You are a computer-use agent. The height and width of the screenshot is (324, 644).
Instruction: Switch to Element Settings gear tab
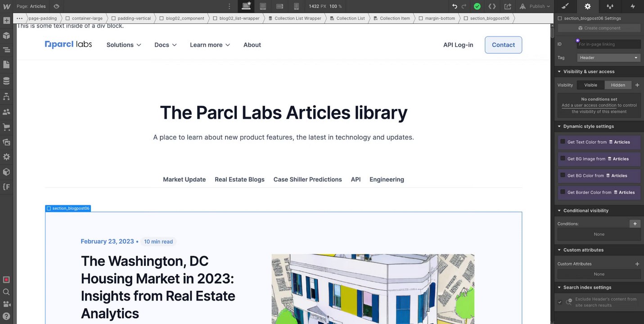click(x=588, y=6)
